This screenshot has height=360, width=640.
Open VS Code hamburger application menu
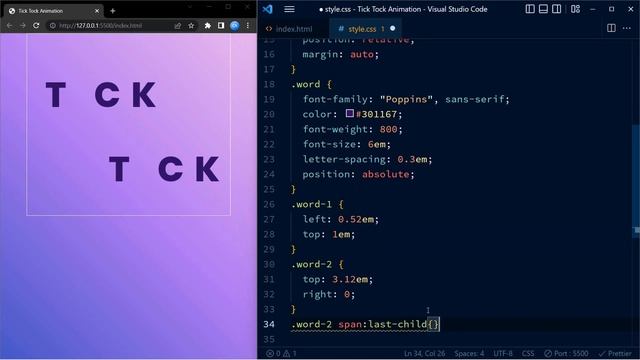[289, 9]
